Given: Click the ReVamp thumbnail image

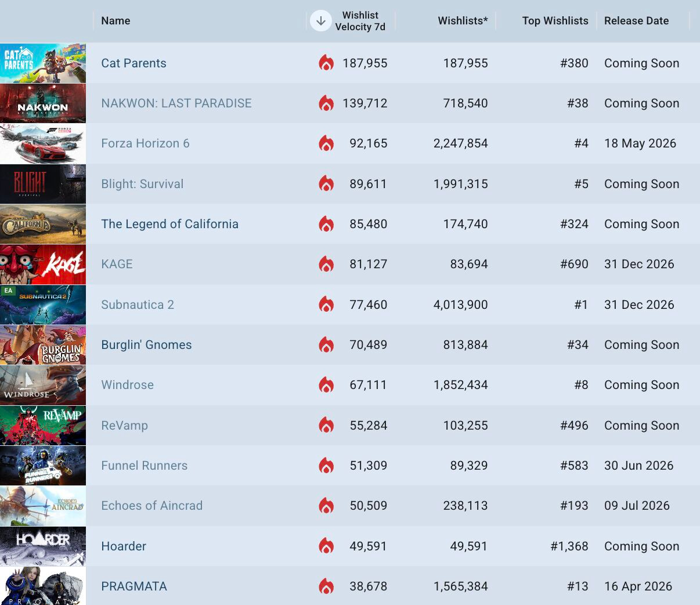Looking at the screenshot, I should point(43,426).
